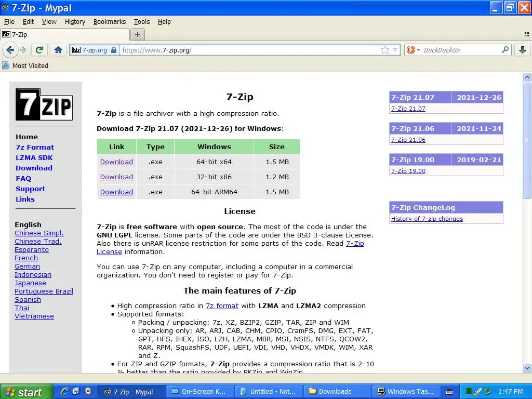The height and width of the screenshot is (399, 532).
Task: Open the History menu
Action: tap(75, 22)
